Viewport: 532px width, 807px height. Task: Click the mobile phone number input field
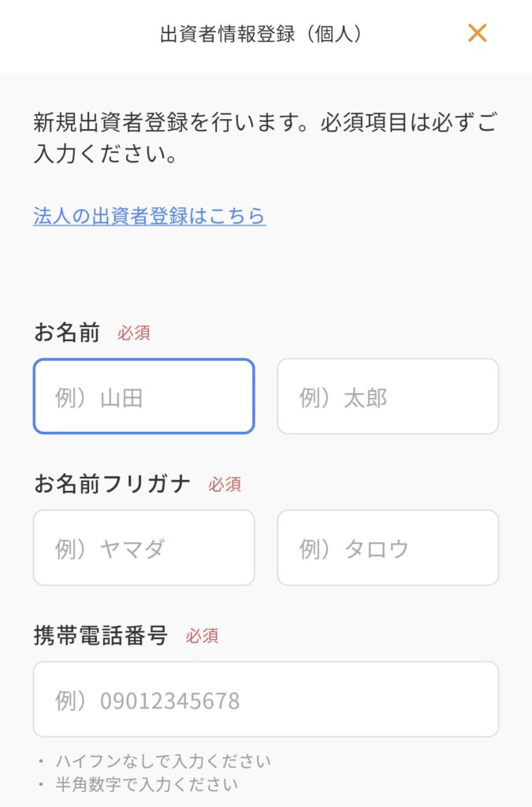266,698
